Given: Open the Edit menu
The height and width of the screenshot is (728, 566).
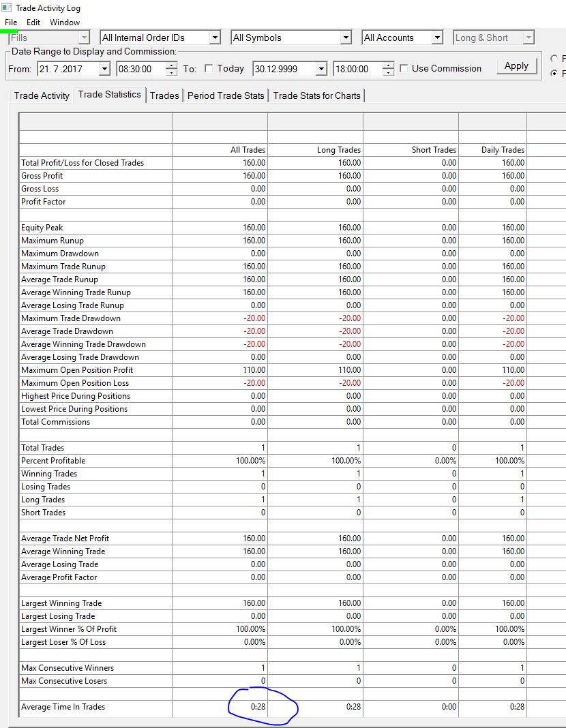Looking at the screenshot, I should [33, 22].
